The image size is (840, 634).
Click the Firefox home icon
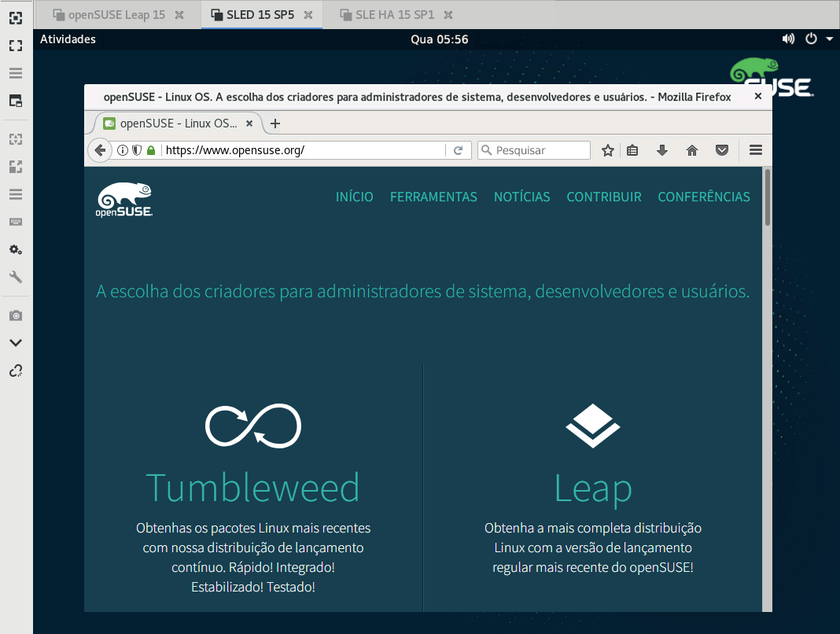(692, 150)
